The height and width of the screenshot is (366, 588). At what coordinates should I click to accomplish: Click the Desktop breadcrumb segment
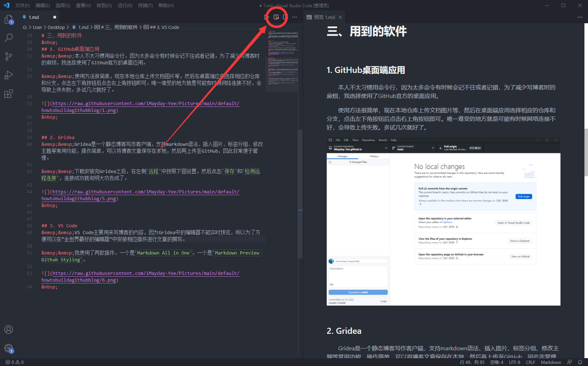(56, 27)
